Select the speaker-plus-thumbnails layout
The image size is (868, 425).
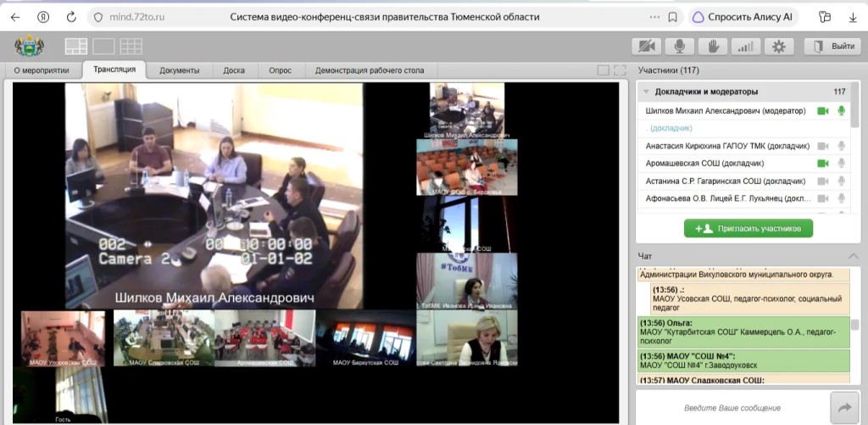click(x=75, y=46)
